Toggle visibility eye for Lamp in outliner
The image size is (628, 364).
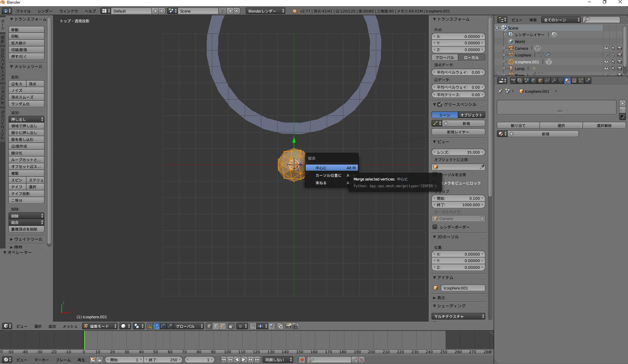606,68
